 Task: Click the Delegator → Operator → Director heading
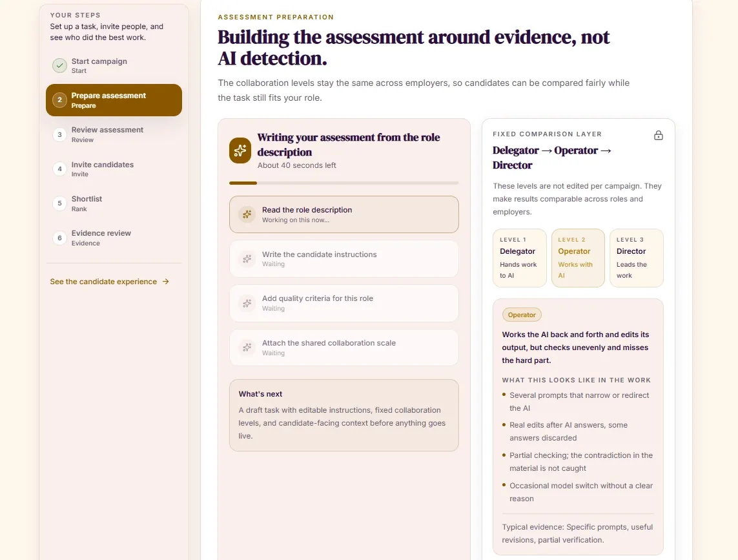[x=552, y=158]
